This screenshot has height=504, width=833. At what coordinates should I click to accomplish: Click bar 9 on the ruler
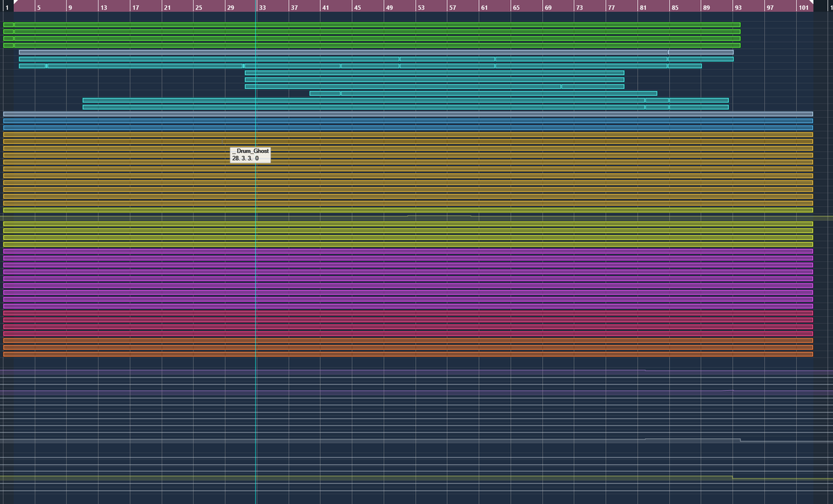(x=70, y=8)
